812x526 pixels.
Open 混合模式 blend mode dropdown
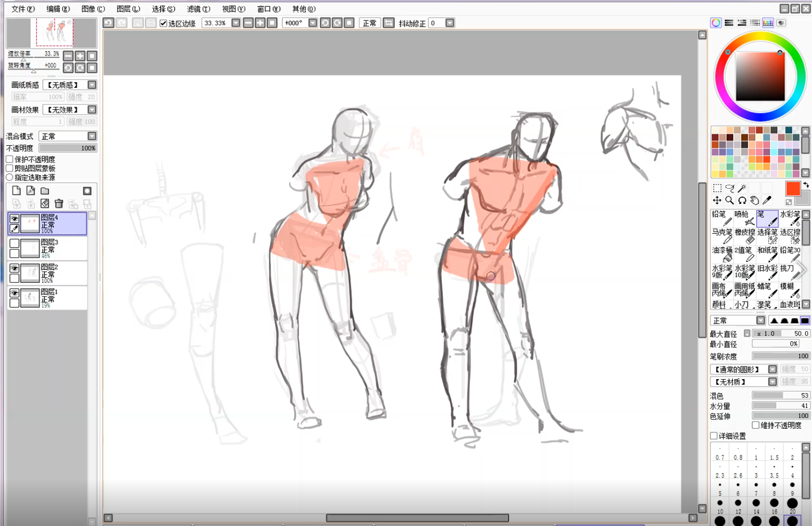[68, 136]
